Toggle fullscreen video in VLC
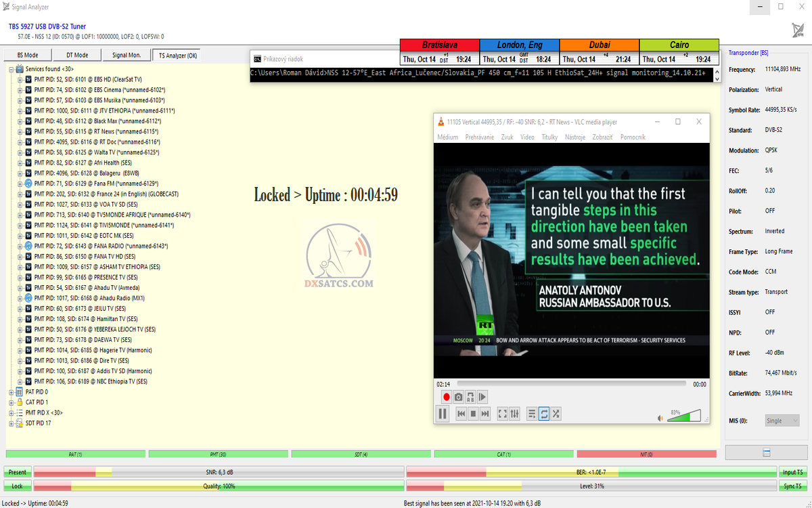Viewport: 812px width, 508px height. [502, 414]
